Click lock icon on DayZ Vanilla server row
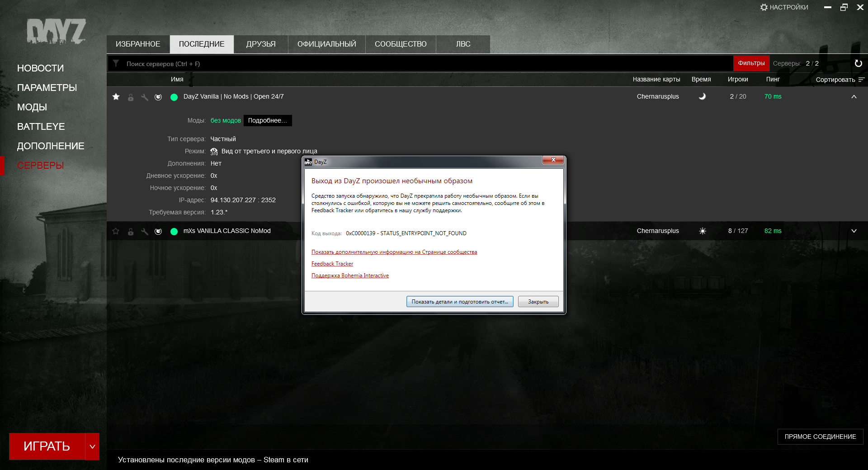The image size is (868, 470). click(131, 97)
